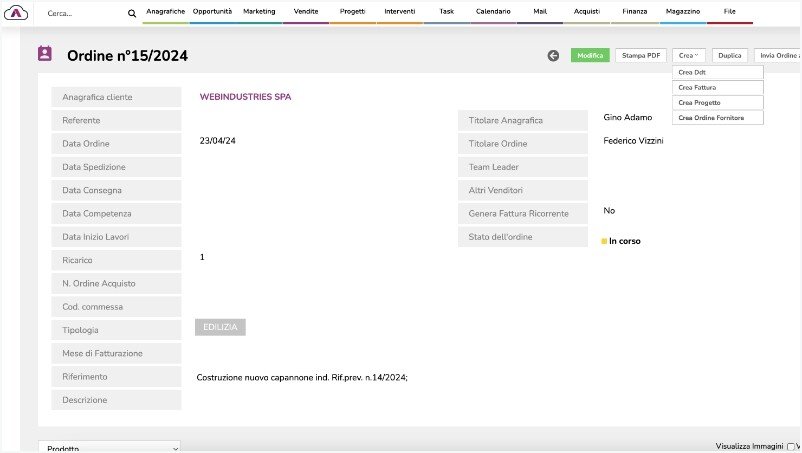The width and height of the screenshot is (802, 453).
Task: Choose Crea Ordine Fornitore option
Action: click(x=717, y=118)
